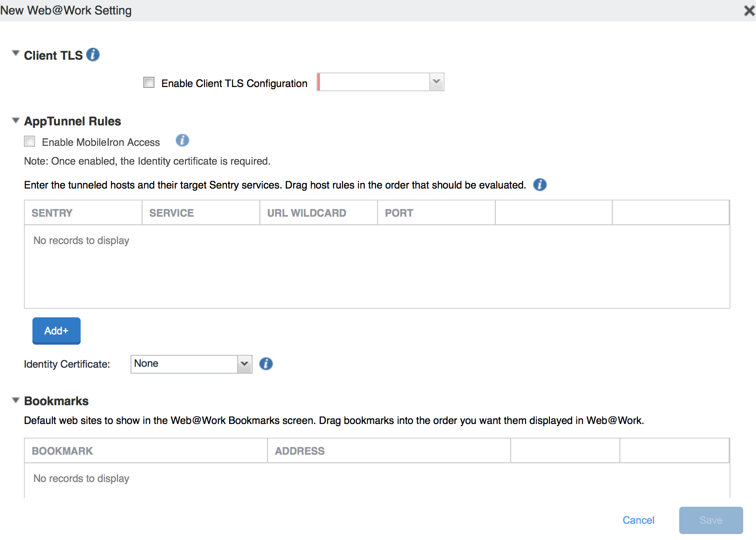Click the 'Enable MobileIron Access' label
756x540 pixels.
(x=101, y=142)
